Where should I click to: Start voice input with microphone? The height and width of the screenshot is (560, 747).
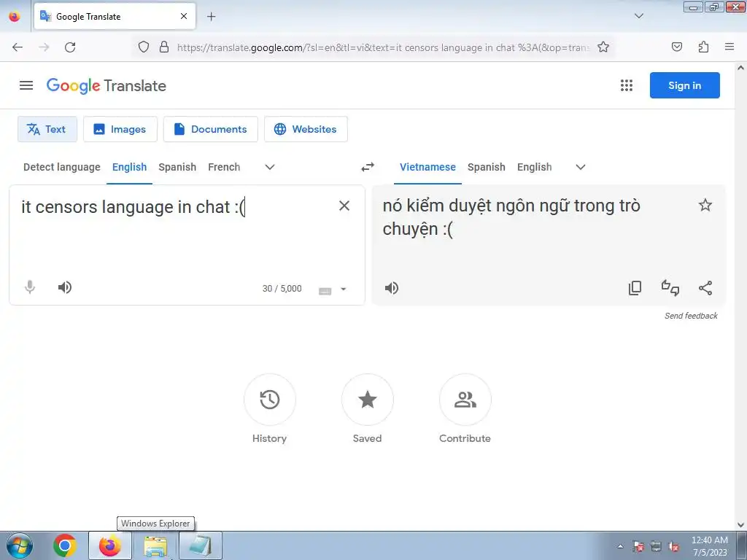click(x=29, y=287)
